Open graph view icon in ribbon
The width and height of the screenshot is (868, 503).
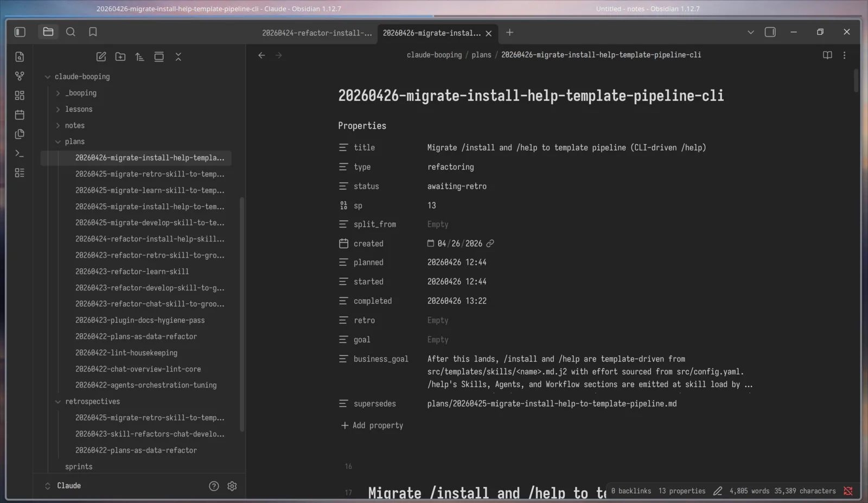coord(20,77)
